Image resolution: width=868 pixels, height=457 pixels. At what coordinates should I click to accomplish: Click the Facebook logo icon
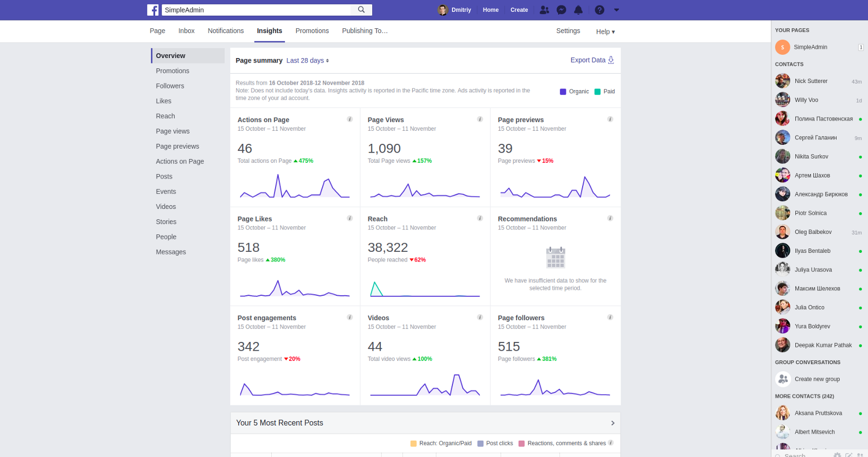[x=153, y=10]
